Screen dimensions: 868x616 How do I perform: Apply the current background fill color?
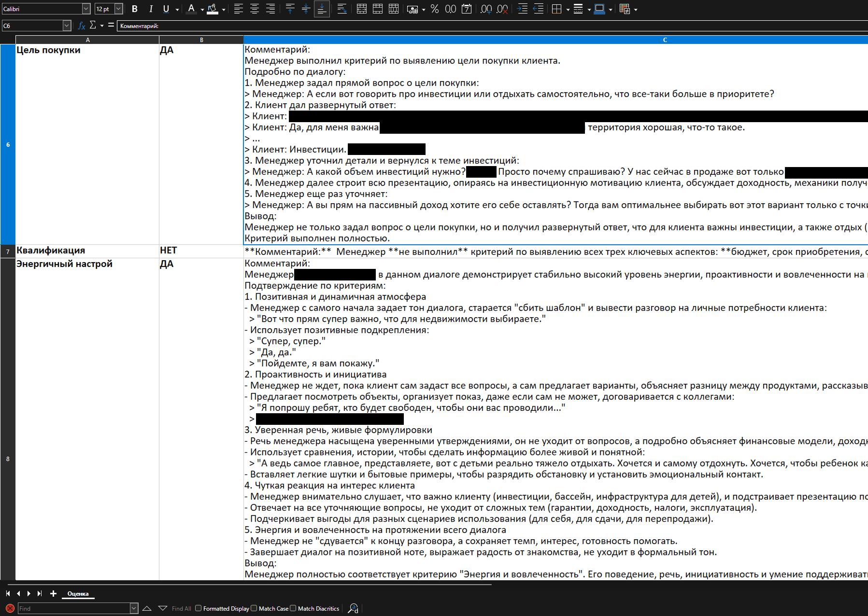coord(213,9)
